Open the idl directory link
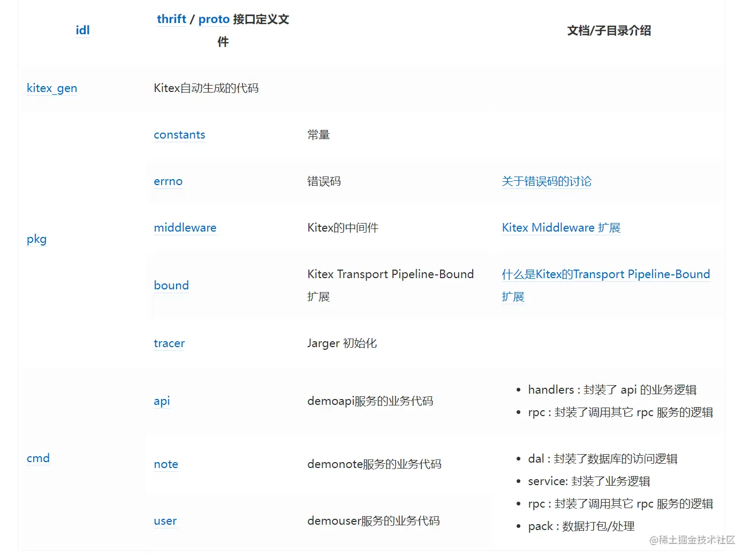 coord(82,30)
